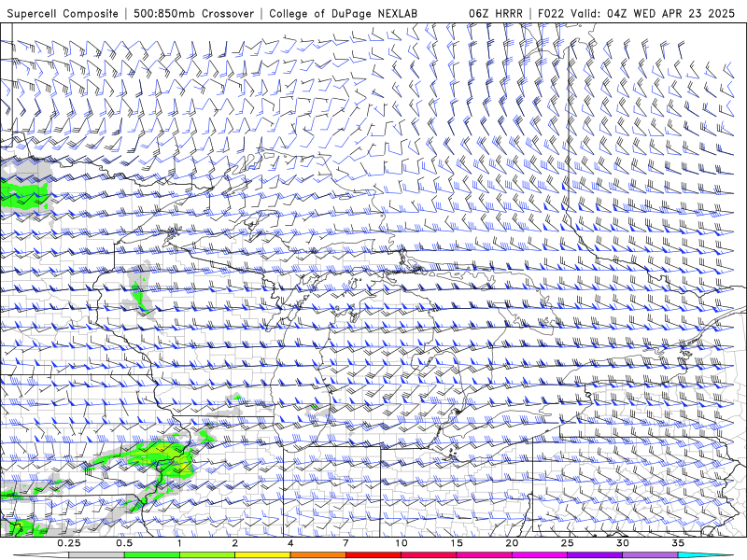Select the yellow 2–4 legend color
The width and height of the screenshot is (747, 560).
point(262,555)
